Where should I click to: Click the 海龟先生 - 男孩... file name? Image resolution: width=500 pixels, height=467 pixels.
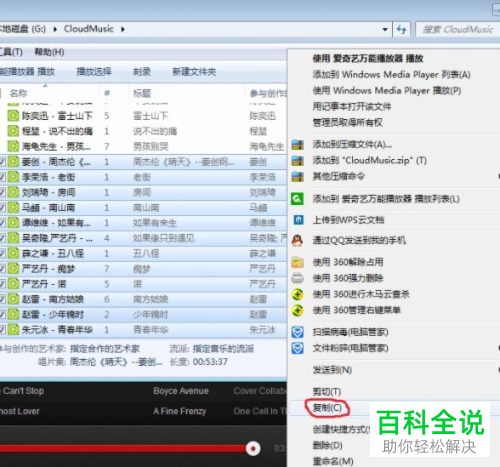56,147
